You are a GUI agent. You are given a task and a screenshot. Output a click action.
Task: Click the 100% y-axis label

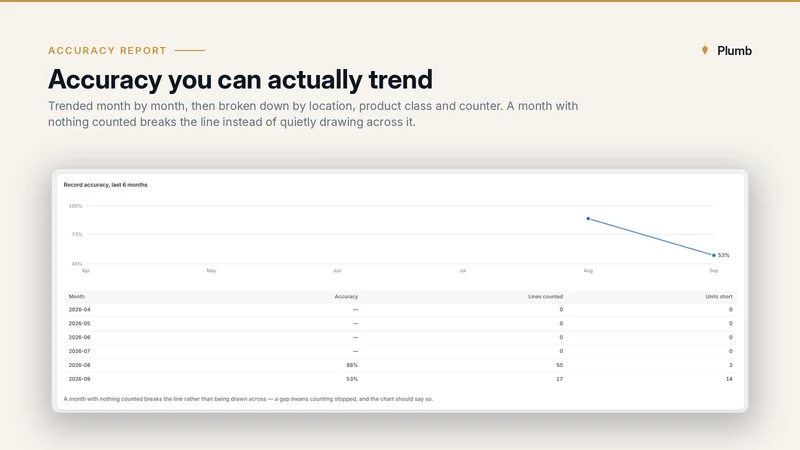76,206
